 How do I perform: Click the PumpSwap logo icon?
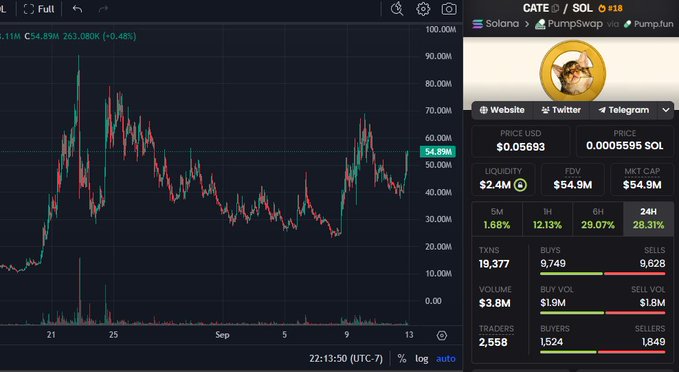[540, 24]
